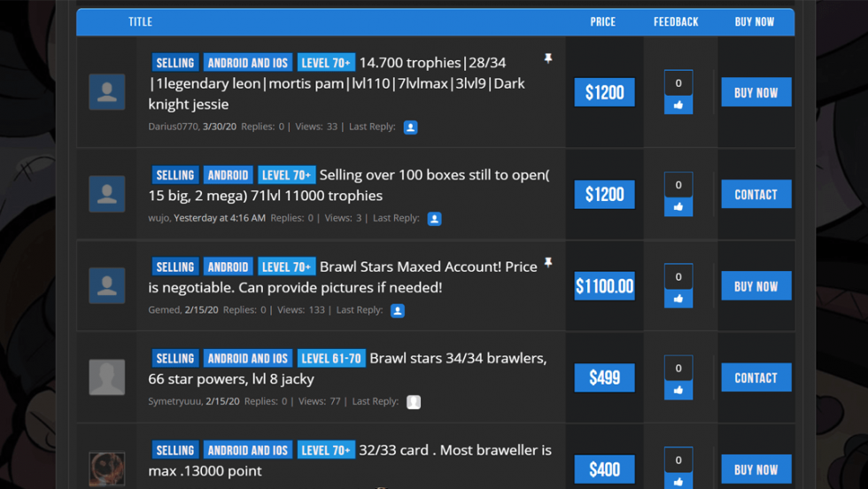The width and height of the screenshot is (868, 489).
Task: Open Symetryuuu gray profile avatar
Action: click(107, 377)
